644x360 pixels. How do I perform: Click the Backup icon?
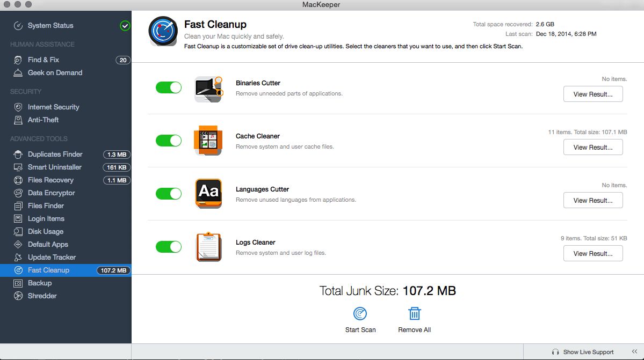tap(18, 283)
